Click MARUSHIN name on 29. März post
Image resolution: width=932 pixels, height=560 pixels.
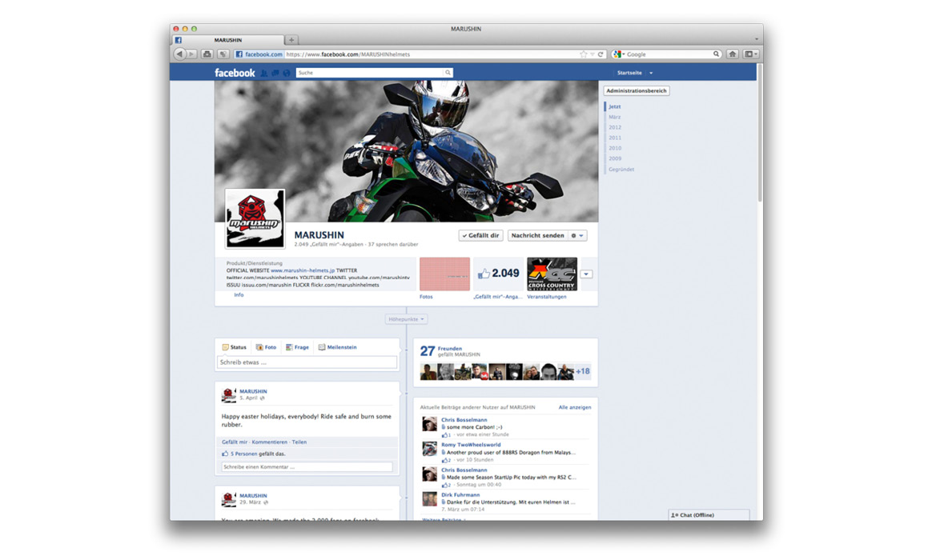[253, 495]
